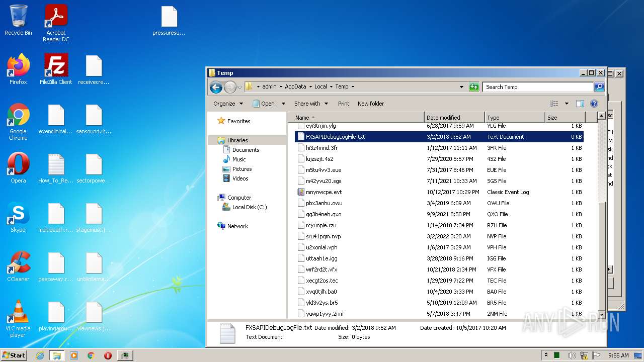644x362 pixels.
Task: Select the How_To_Re... text file on desktop
Action: 56,168
